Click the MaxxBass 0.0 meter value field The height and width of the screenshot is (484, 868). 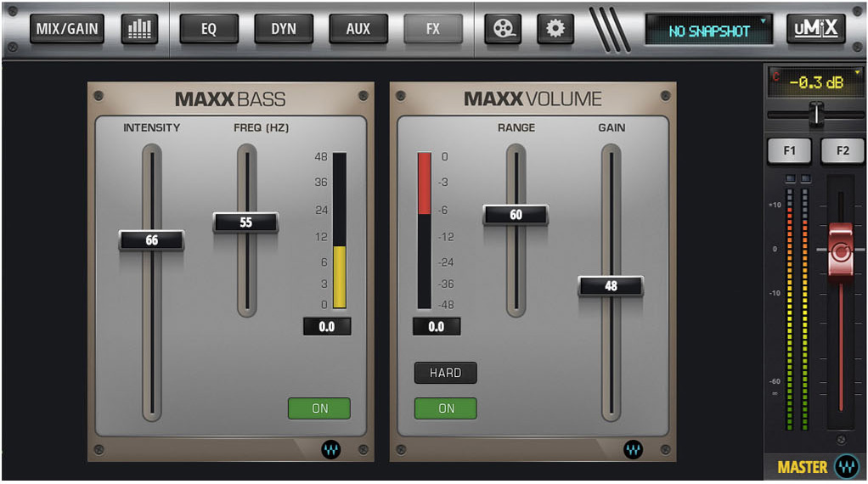pos(327,326)
